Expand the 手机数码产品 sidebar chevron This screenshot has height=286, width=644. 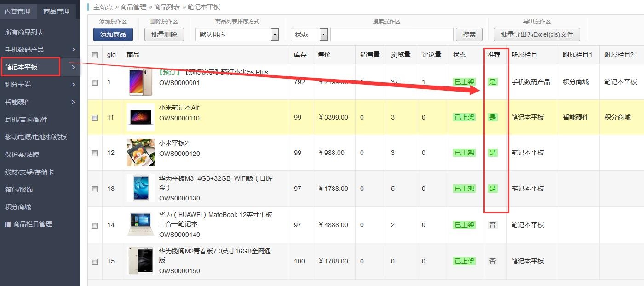[73, 50]
